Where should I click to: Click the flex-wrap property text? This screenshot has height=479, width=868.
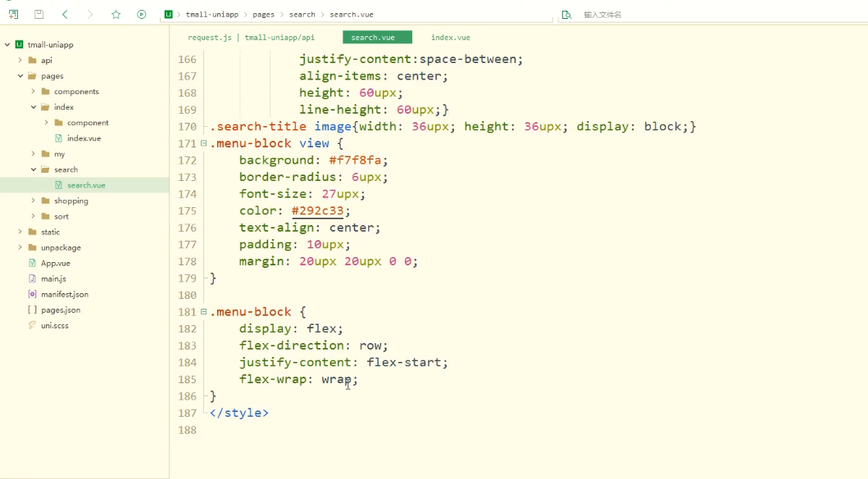pos(273,379)
